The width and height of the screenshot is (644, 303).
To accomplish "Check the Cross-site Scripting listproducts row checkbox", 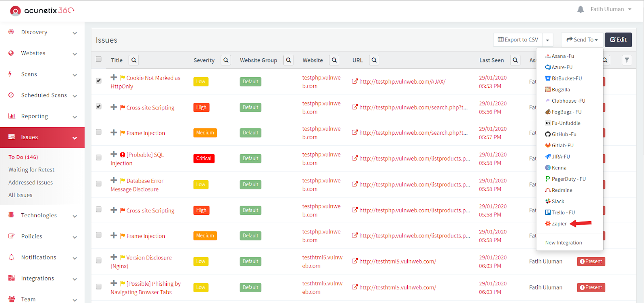I will tap(99, 209).
